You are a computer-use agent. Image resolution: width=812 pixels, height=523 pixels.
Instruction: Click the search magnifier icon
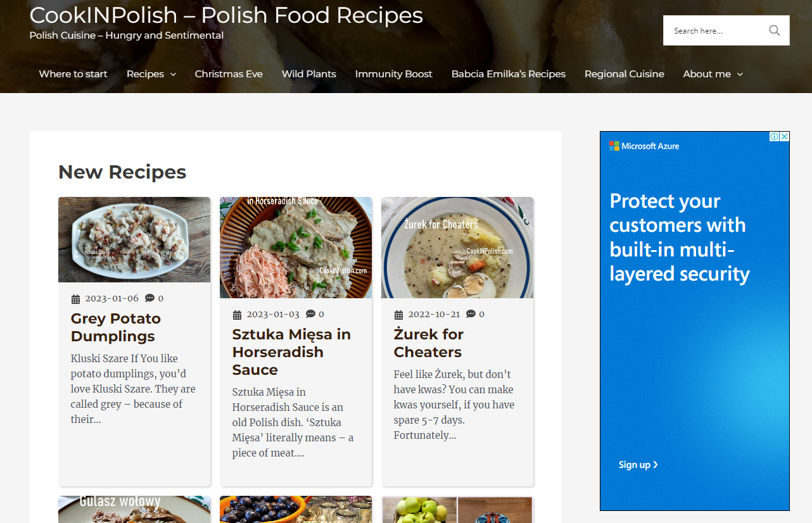click(774, 30)
